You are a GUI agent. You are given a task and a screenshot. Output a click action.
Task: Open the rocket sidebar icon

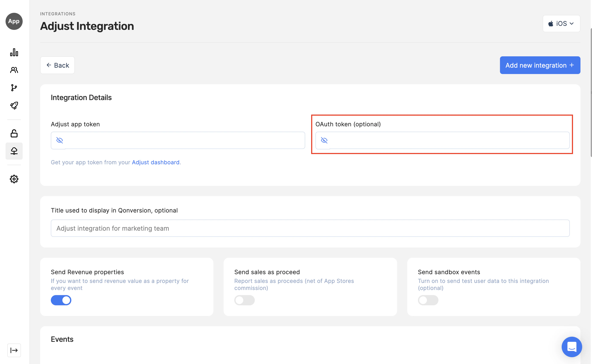tap(14, 105)
